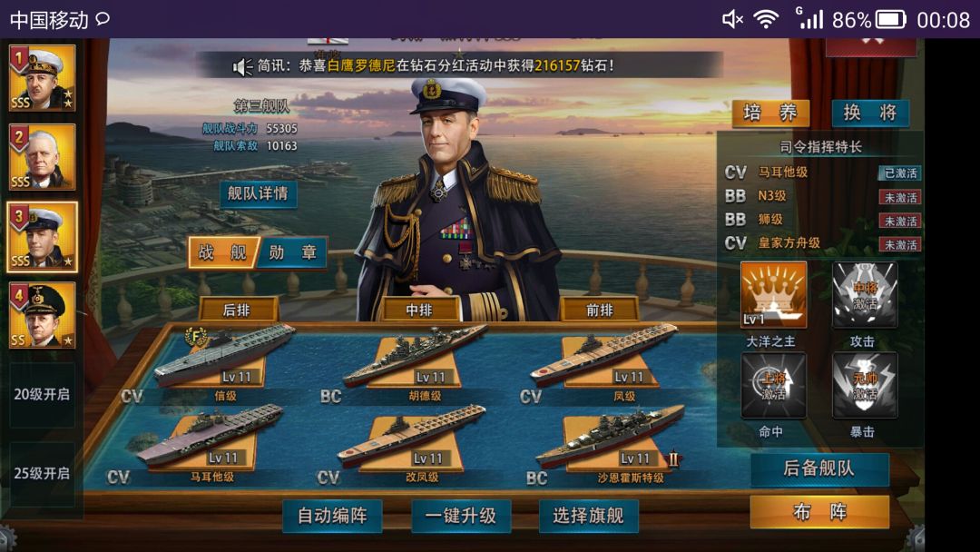980x552 pixels.
Task: Select commander portrait number 1
Action: point(43,78)
